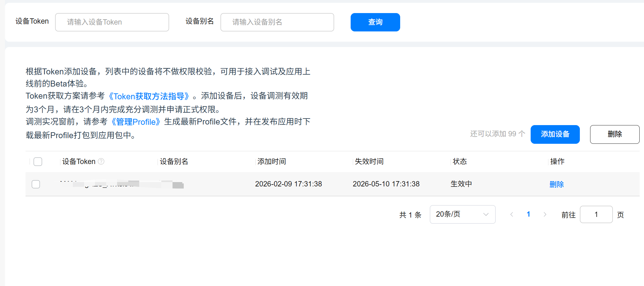Open the 《Token获取方法指导》 link
The width and height of the screenshot is (644, 286).
coord(149,96)
